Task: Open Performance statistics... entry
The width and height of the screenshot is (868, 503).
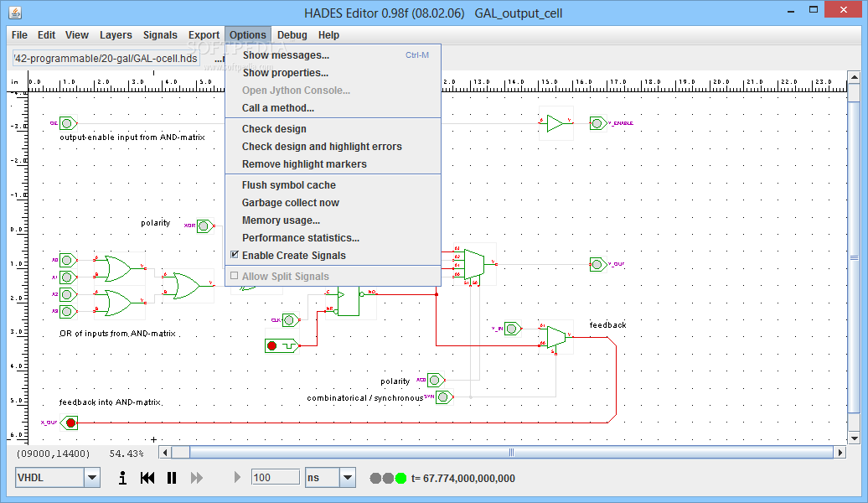Action: (333, 237)
